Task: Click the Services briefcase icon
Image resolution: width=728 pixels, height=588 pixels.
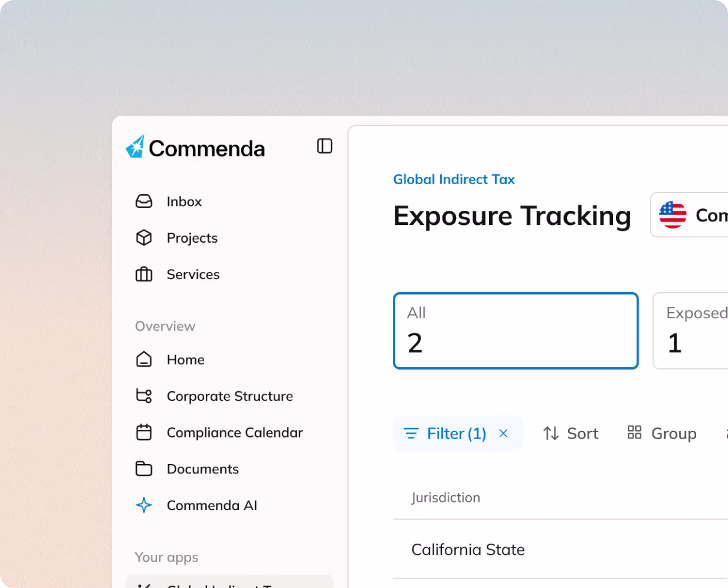Action: click(144, 275)
